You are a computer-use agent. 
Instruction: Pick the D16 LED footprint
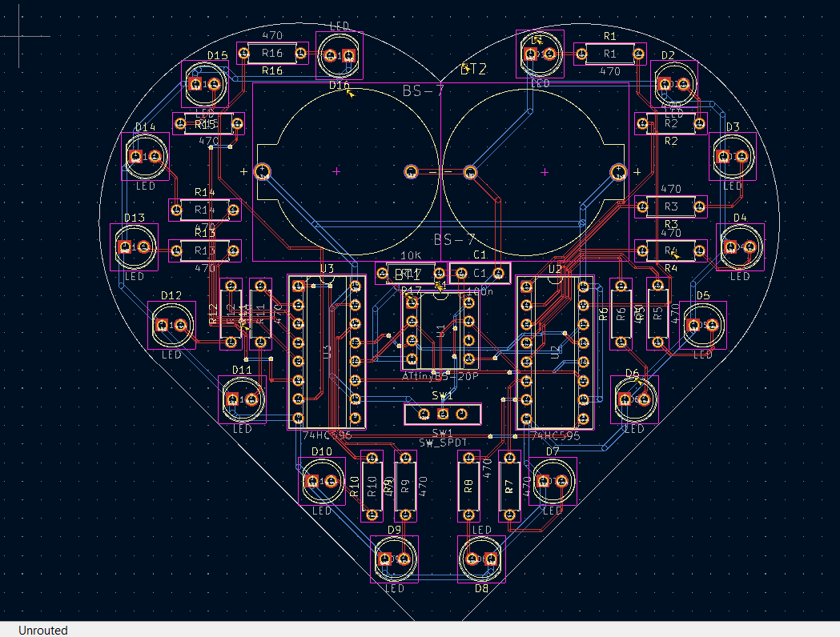[340, 56]
